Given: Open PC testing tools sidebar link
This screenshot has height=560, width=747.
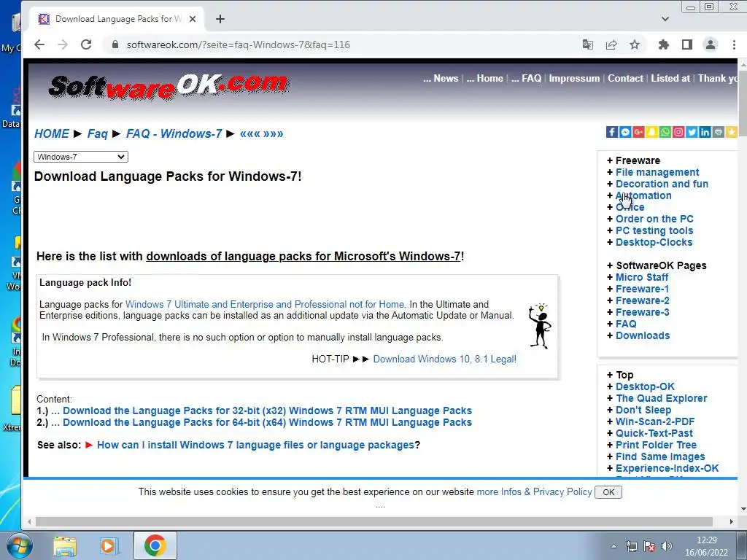Looking at the screenshot, I should [654, 230].
